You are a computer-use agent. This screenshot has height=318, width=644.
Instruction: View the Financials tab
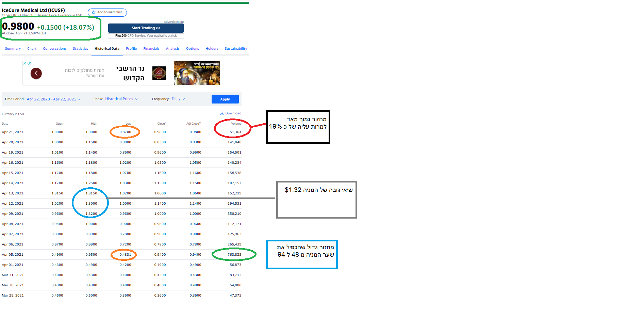pyautogui.click(x=151, y=49)
